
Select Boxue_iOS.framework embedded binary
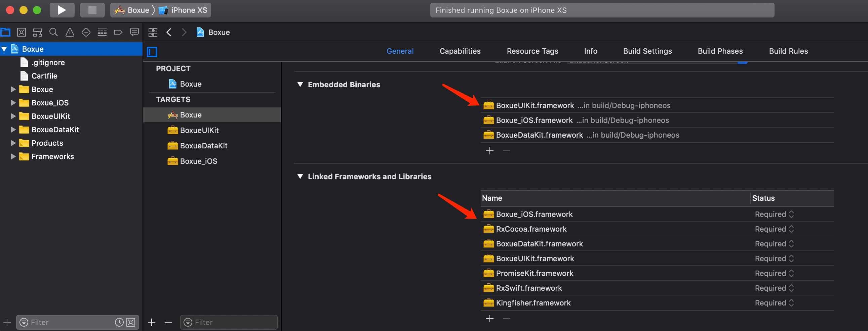point(657,121)
